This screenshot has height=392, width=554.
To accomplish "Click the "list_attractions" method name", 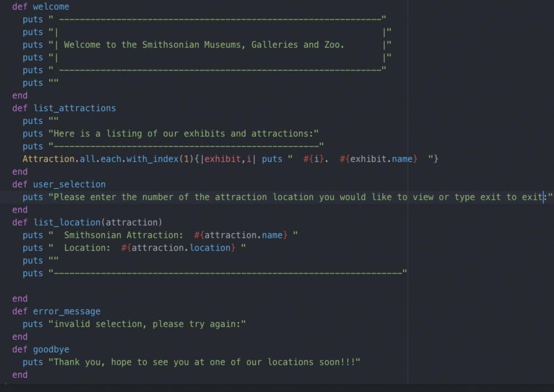I will (x=75, y=108).
